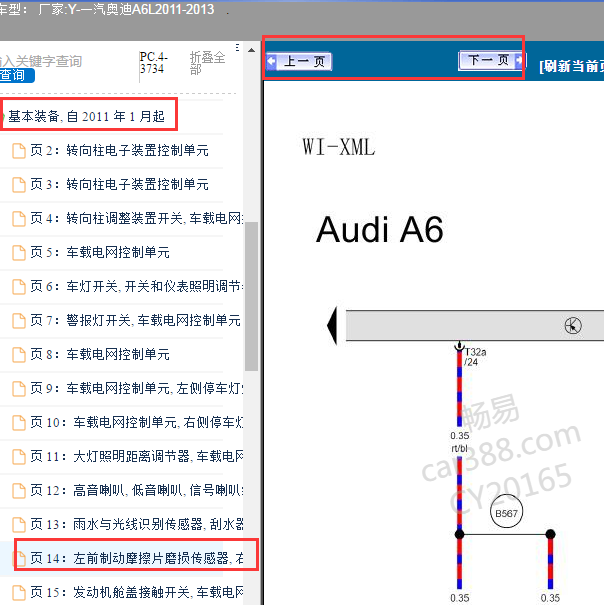Click the blue 查询 search button

[16, 75]
